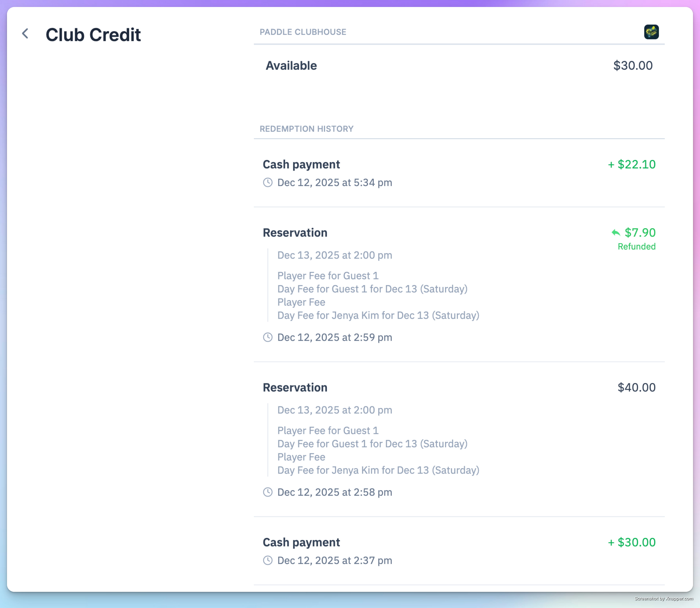Open the $40.00 Reservation entry

[459, 439]
